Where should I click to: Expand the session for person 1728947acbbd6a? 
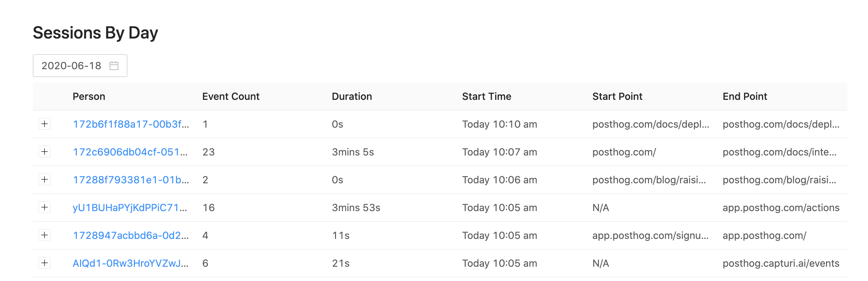pyautogui.click(x=45, y=235)
